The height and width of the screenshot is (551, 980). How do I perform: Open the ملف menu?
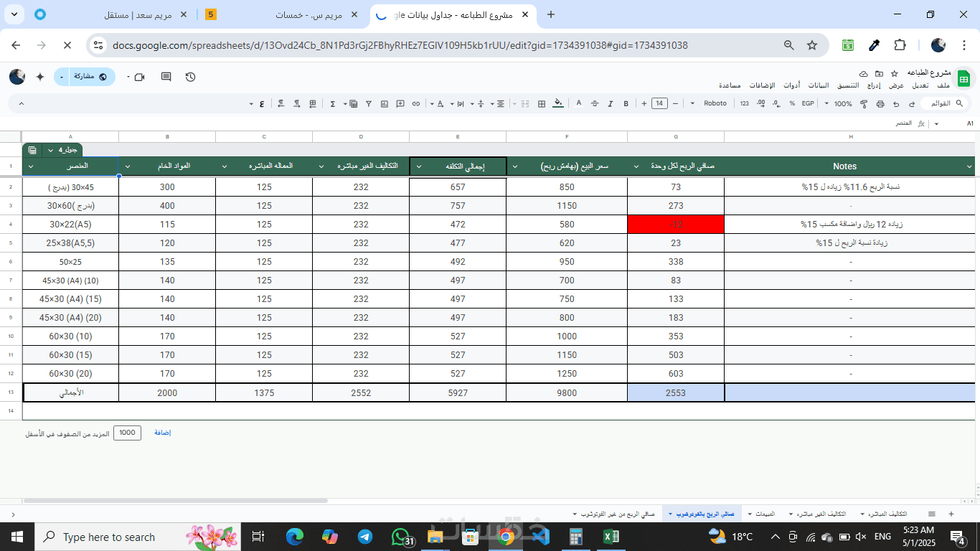point(943,85)
